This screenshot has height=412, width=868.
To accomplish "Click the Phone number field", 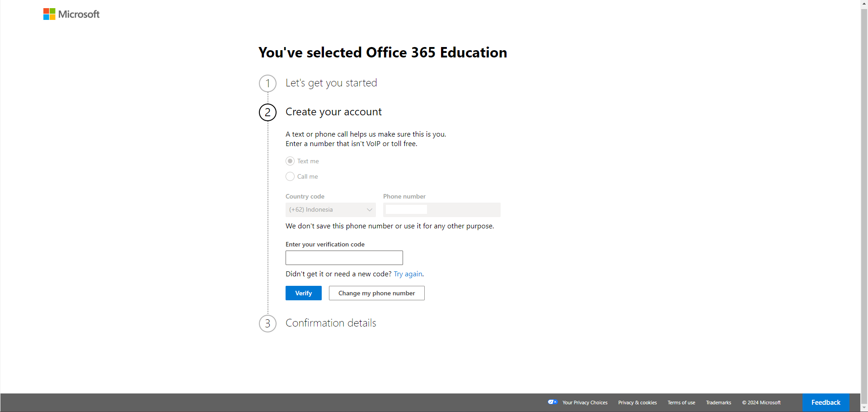I will (441, 210).
